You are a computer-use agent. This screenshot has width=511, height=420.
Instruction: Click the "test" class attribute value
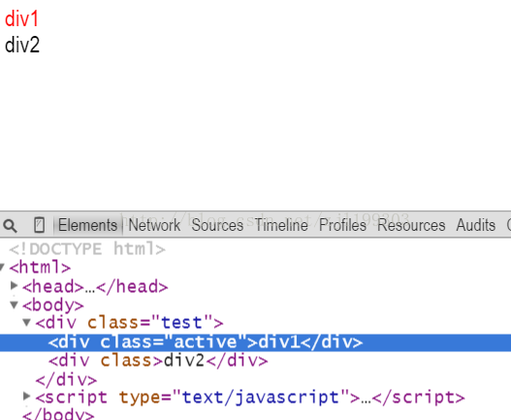[181, 323]
